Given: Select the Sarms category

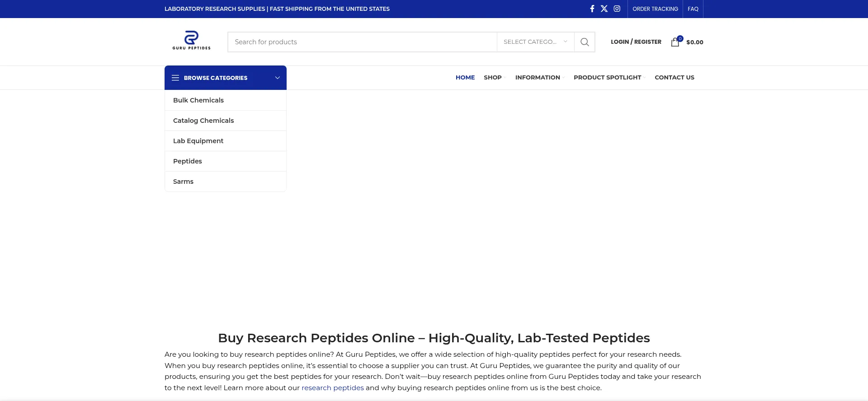Looking at the screenshot, I should (226, 182).
